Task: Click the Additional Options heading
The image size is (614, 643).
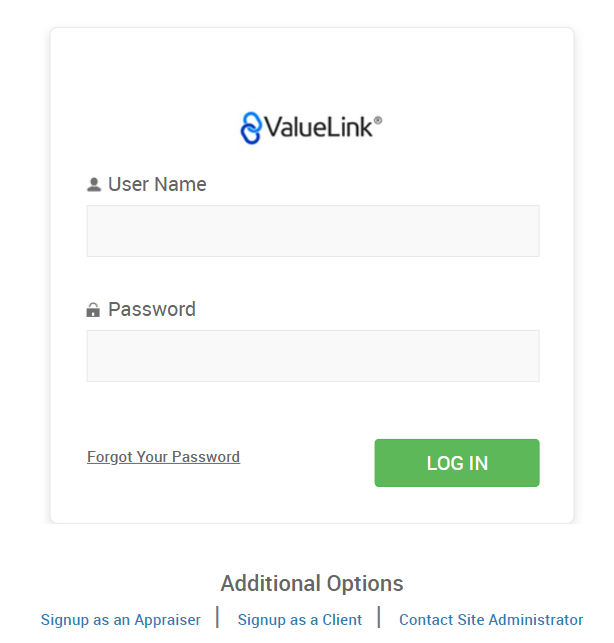Action: [312, 584]
